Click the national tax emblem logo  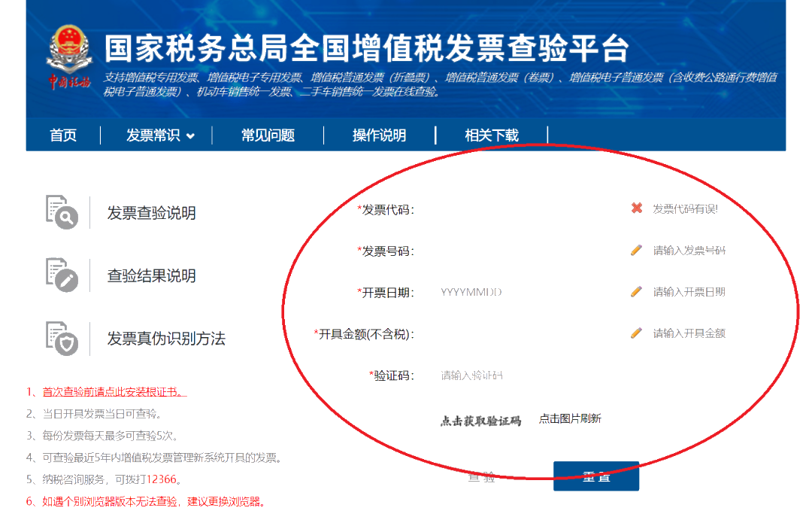[69, 57]
